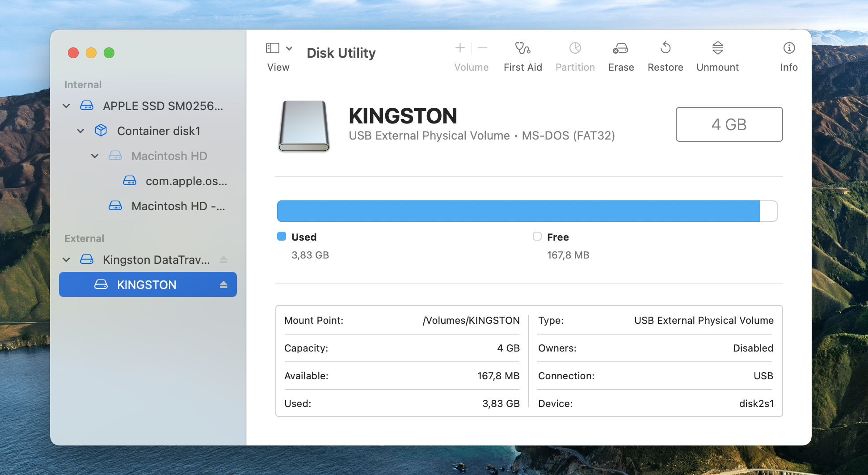The width and height of the screenshot is (868, 475).
Task: Open the Info panel icon
Action: coord(789,48)
